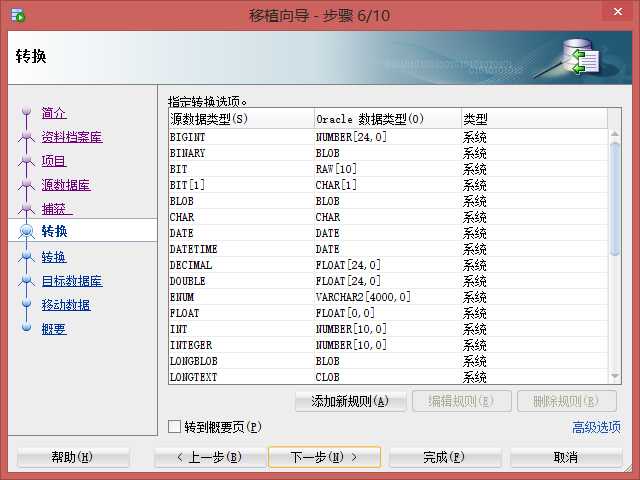Sort by 源数据类型(S) column header
640x480 pixels.
(241, 119)
